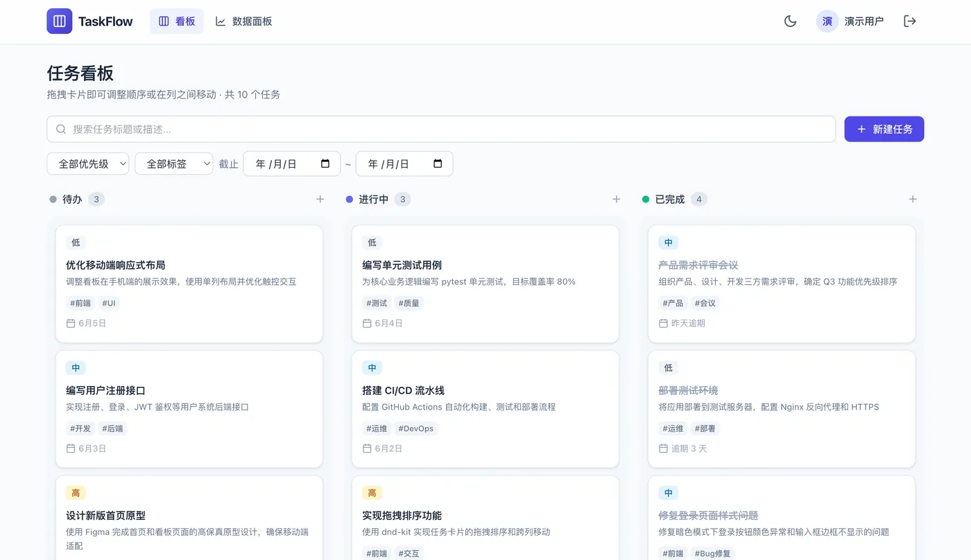The image size is (971, 560).
Task: Add a task to 已完成 column with plus icon
Action: (x=913, y=199)
